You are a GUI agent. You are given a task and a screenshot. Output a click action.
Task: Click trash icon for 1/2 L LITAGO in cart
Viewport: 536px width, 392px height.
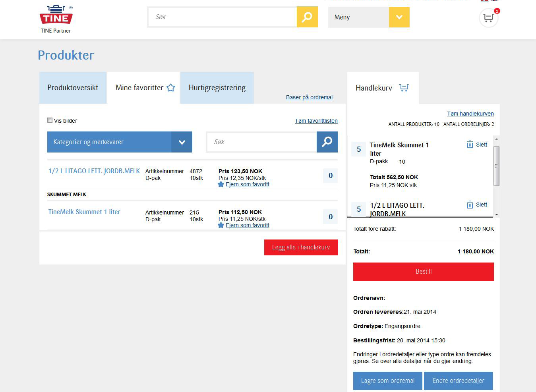tap(470, 205)
